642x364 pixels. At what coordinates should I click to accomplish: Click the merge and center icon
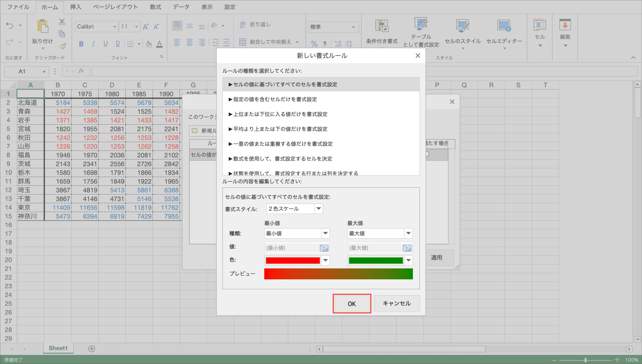point(243,42)
